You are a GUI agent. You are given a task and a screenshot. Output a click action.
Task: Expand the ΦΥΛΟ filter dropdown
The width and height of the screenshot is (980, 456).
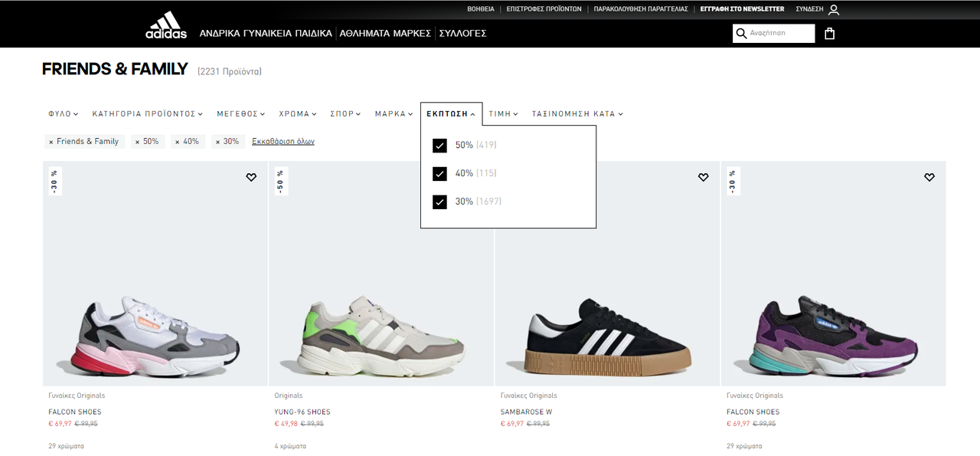tap(64, 113)
